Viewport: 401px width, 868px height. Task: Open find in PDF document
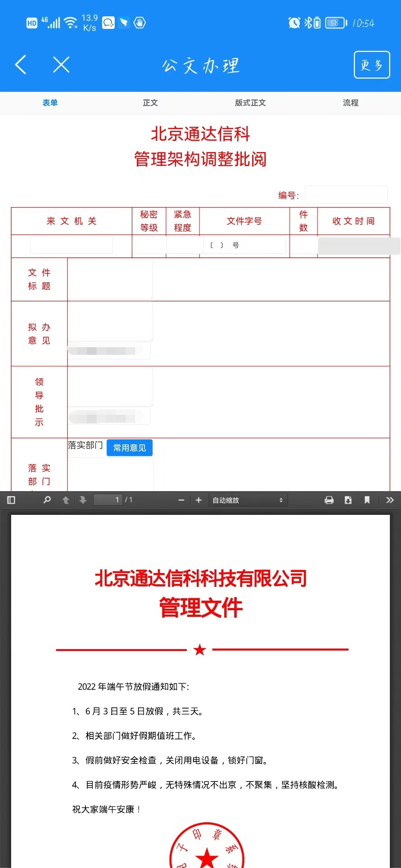47,500
